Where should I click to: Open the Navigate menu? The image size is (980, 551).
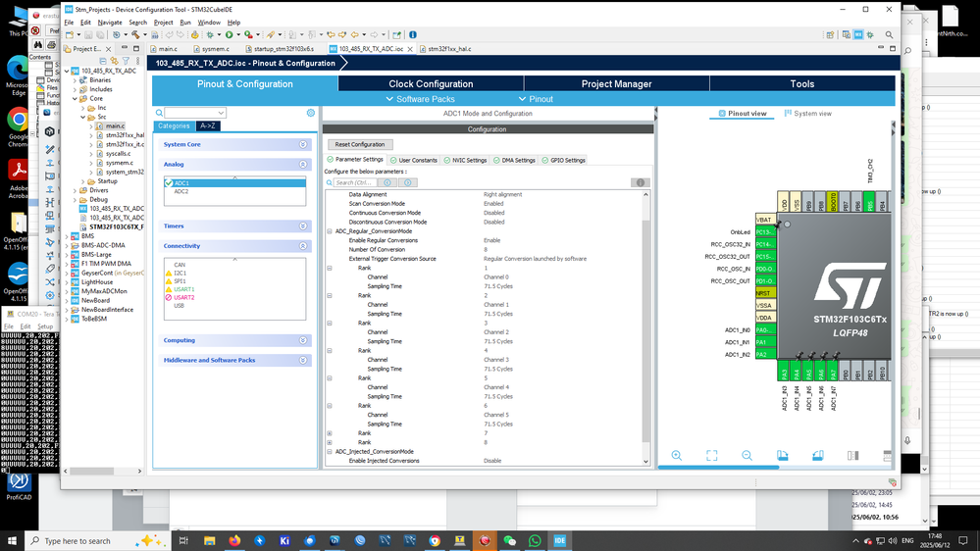pyautogui.click(x=110, y=23)
